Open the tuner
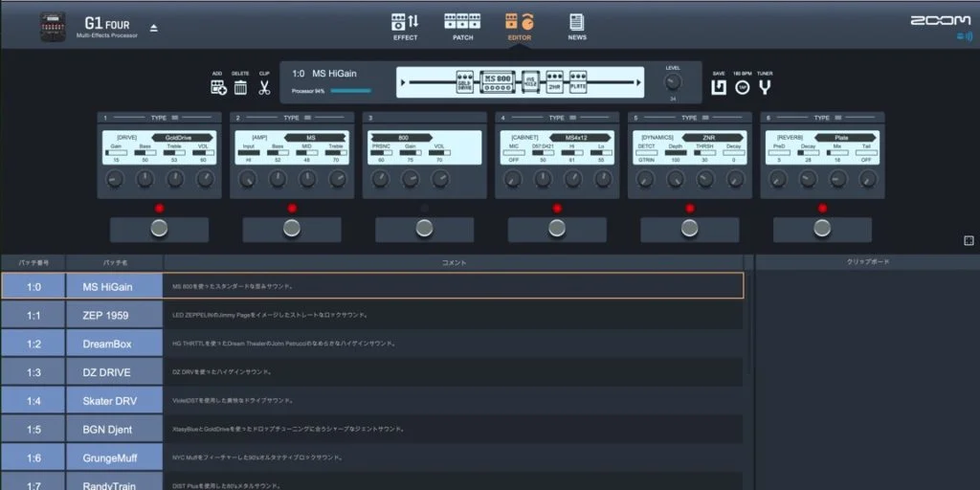Viewport: 980px width, 490px height. (765, 87)
